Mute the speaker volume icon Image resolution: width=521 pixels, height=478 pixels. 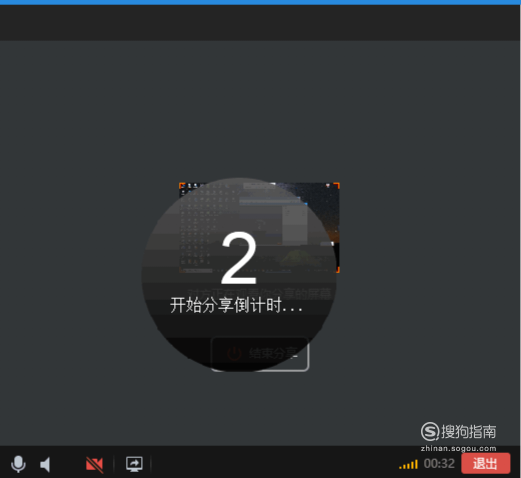[45, 464]
